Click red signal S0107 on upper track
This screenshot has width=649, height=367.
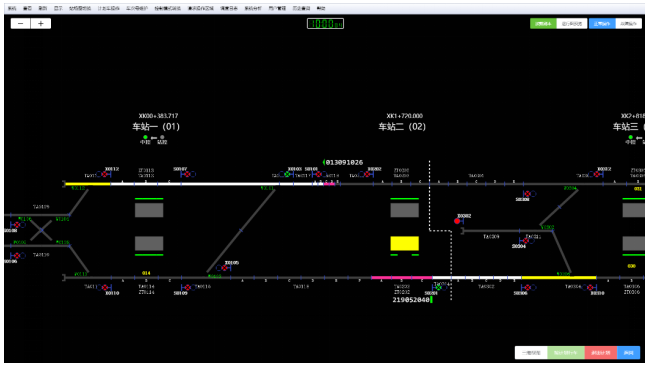[187, 174]
